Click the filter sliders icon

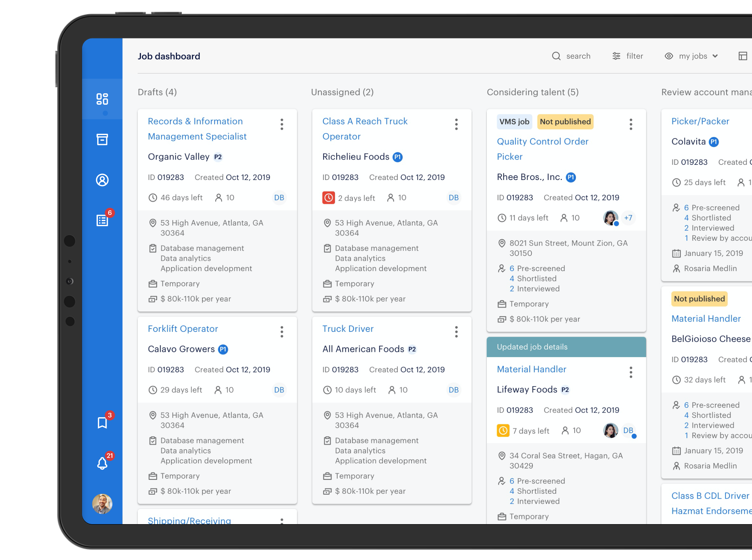(616, 56)
